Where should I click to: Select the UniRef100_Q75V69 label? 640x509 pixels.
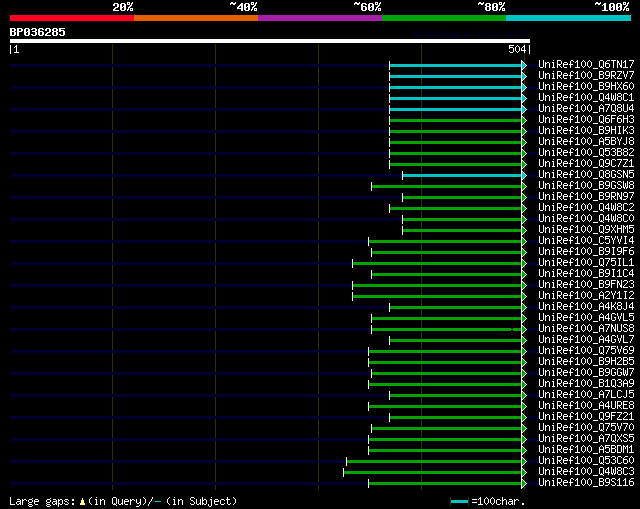click(586, 351)
